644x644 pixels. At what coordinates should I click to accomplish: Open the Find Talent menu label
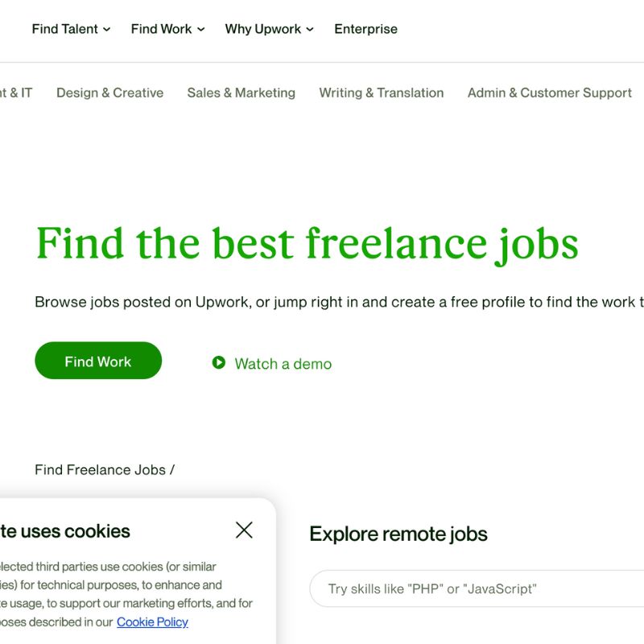tap(64, 29)
